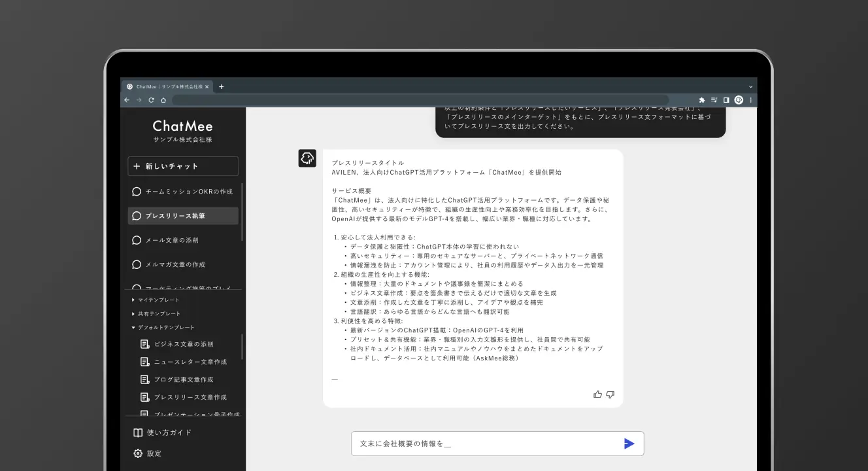Click the line 1. 安心して法人利用できる:
868x471 pixels.
click(375, 237)
